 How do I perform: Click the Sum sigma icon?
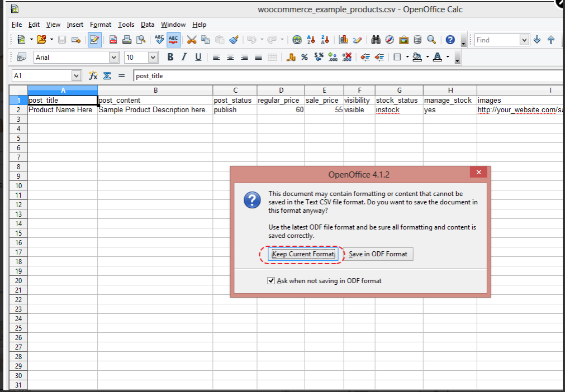(107, 76)
